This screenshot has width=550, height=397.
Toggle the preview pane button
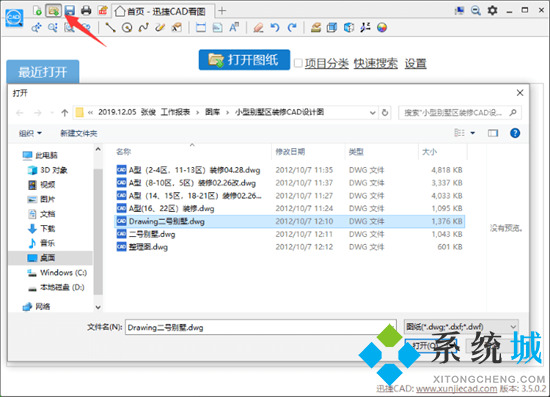(493, 133)
